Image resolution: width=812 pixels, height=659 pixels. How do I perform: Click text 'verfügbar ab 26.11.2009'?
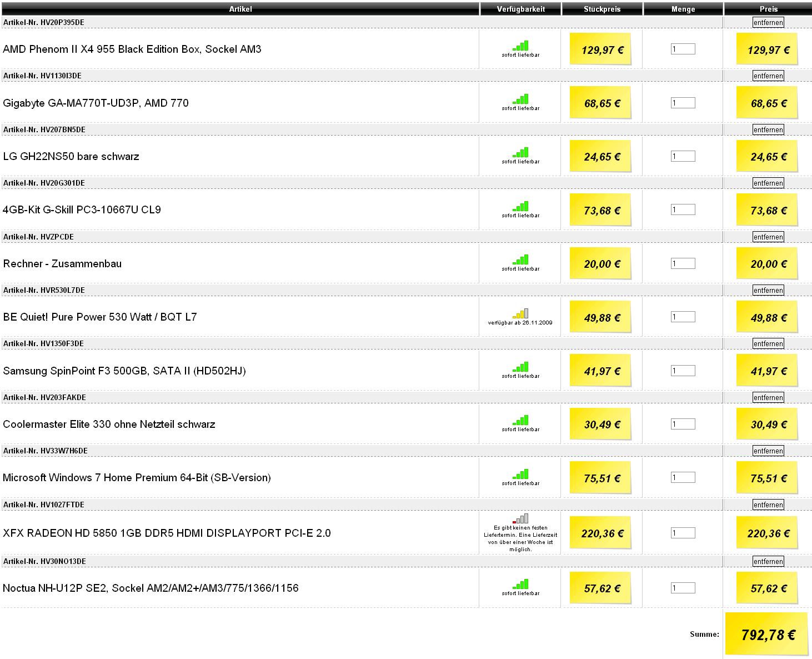[x=520, y=322]
